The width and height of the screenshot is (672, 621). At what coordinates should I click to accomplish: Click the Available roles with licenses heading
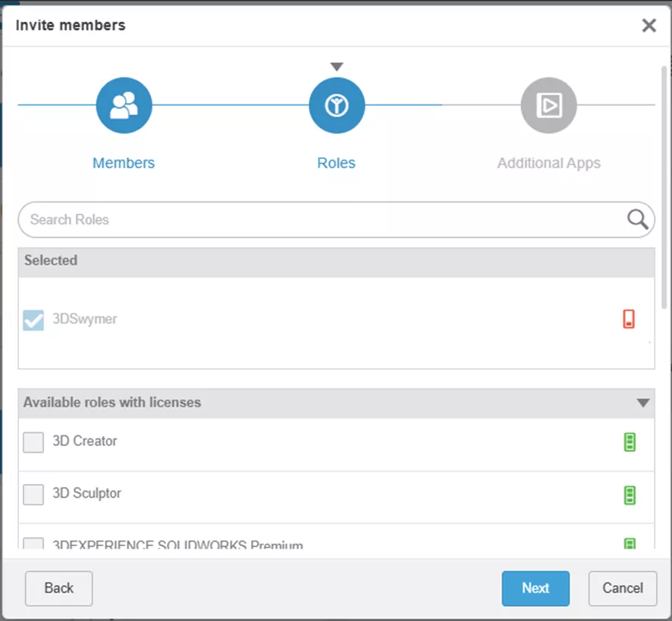(x=112, y=402)
